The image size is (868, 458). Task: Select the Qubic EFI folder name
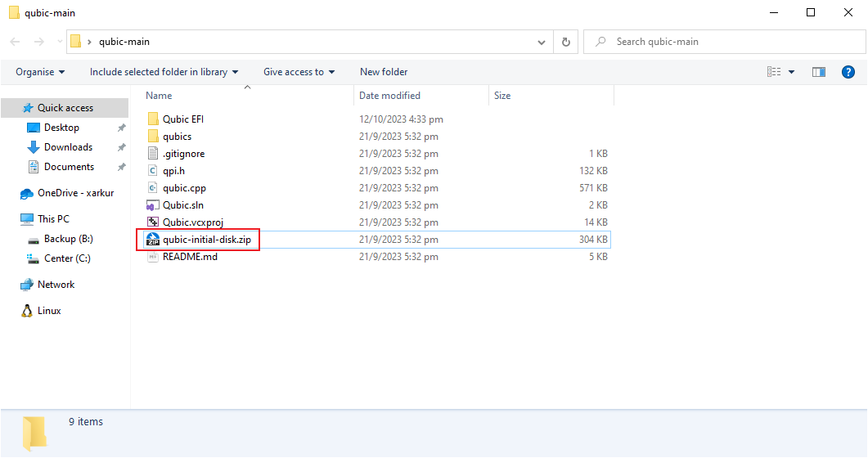183,119
